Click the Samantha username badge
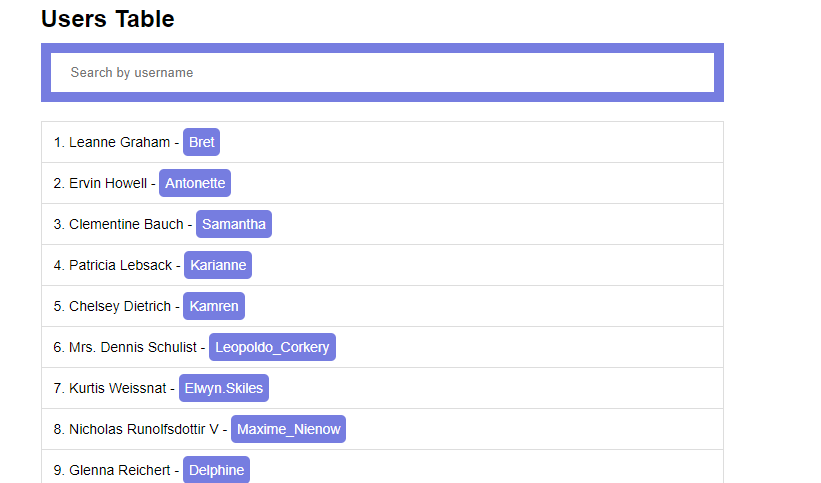This screenshot has width=821, height=483. click(234, 224)
